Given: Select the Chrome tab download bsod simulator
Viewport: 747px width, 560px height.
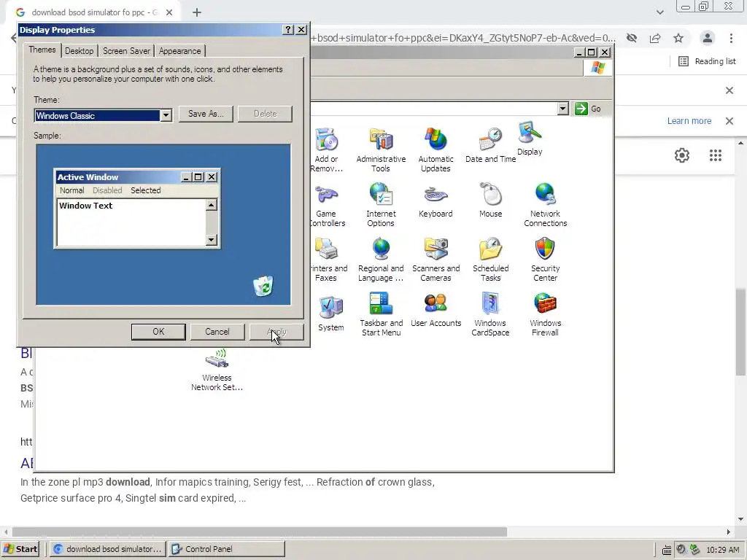Looking at the screenshot, I should point(93,12).
